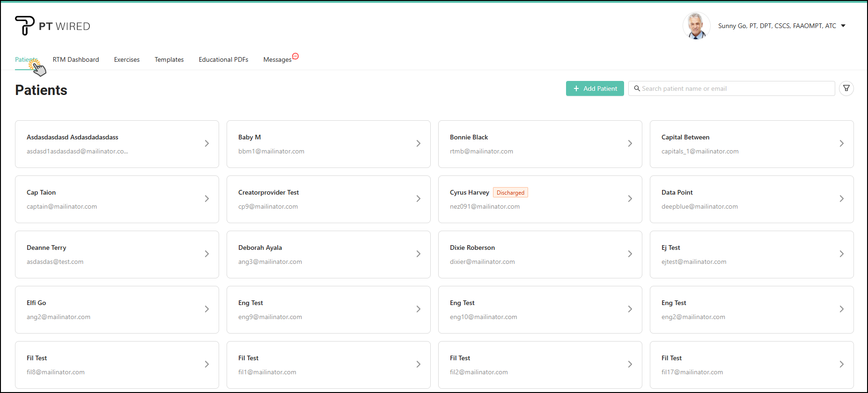This screenshot has height=393, width=868.
Task: Open Deborah Ayala's card chevron
Action: (x=418, y=254)
